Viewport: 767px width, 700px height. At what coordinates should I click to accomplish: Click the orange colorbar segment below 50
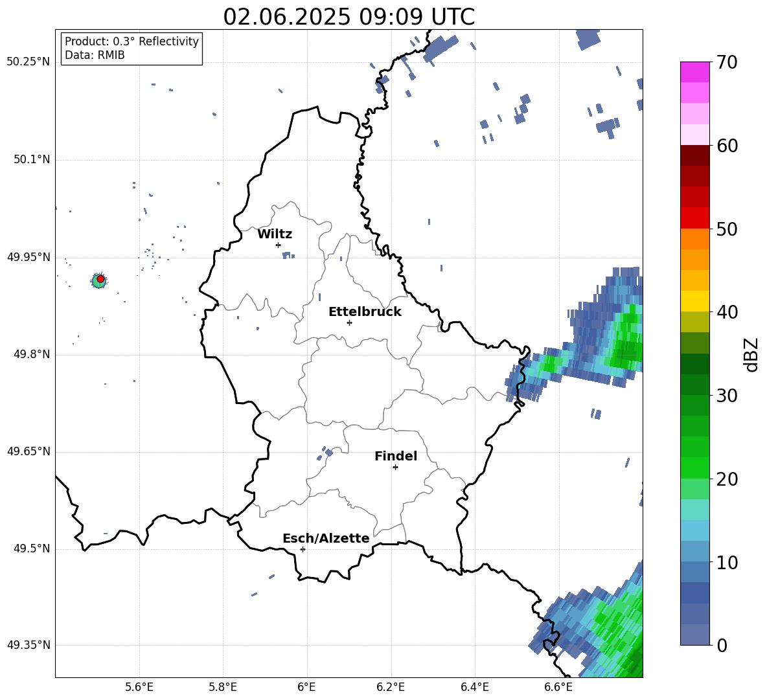point(694,239)
